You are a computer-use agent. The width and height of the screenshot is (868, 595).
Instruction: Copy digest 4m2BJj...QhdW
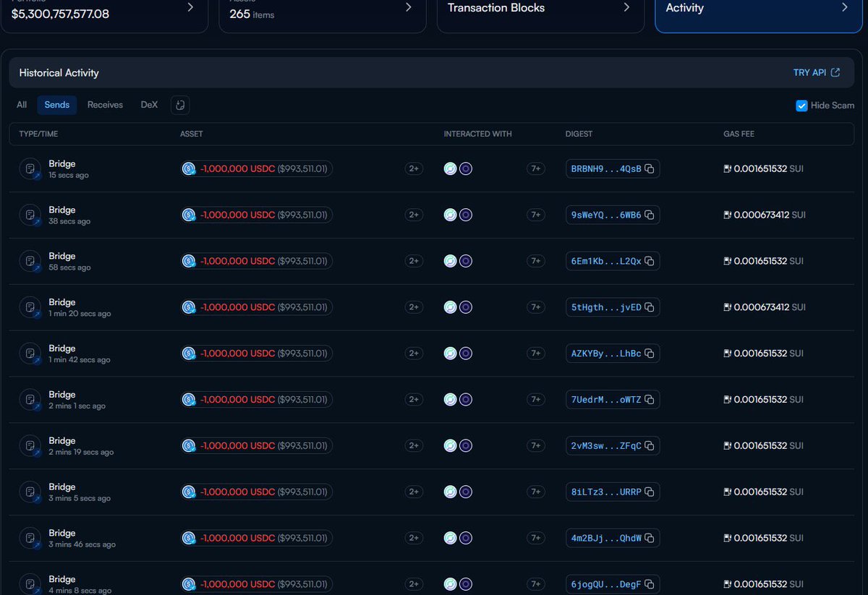click(x=650, y=538)
